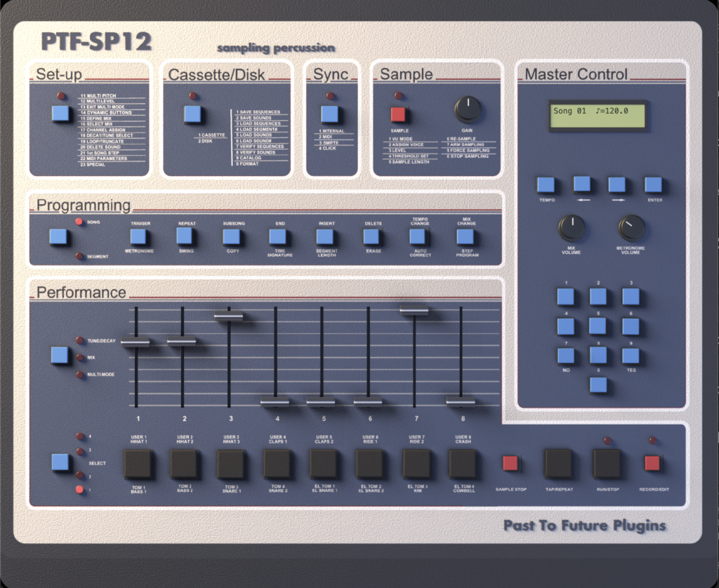Click the left arrow button
The width and height of the screenshot is (719, 588).
point(582,184)
